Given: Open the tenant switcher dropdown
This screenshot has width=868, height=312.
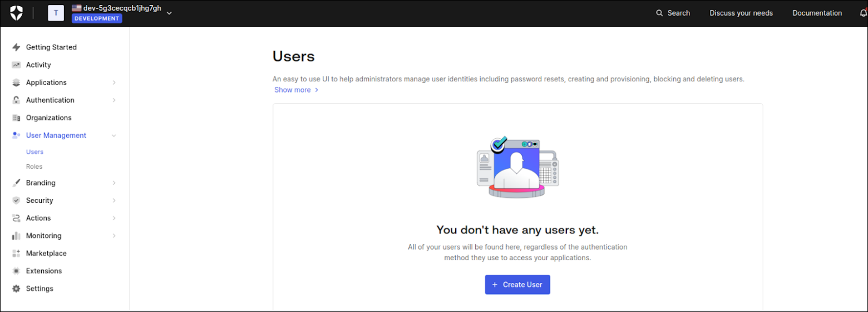Looking at the screenshot, I should [x=169, y=13].
